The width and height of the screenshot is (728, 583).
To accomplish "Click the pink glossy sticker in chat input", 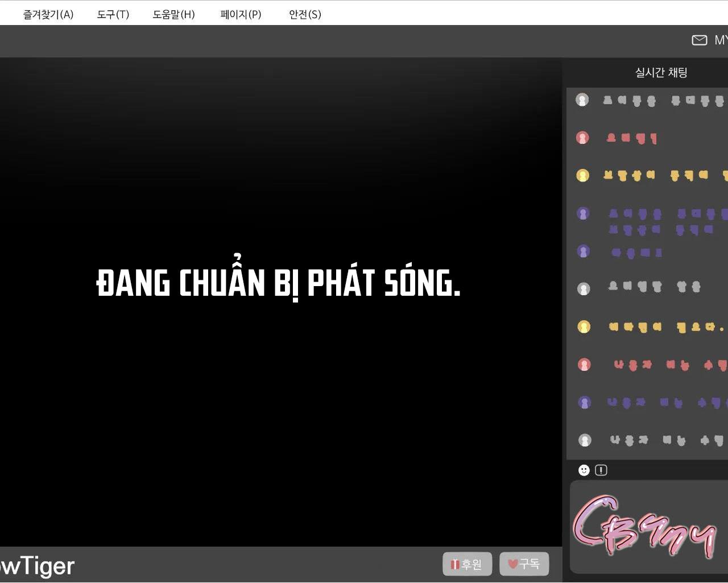I will (x=644, y=526).
